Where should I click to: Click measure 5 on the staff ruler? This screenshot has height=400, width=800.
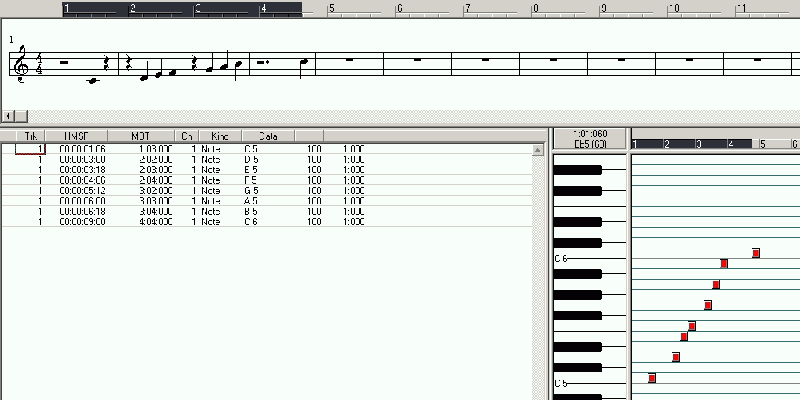(332, 8)
